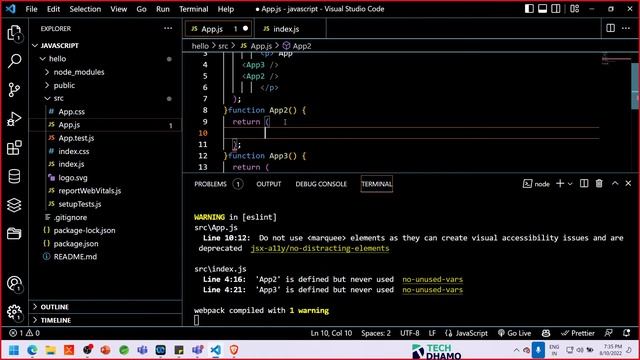Expand the OUTLINE section

105,307
